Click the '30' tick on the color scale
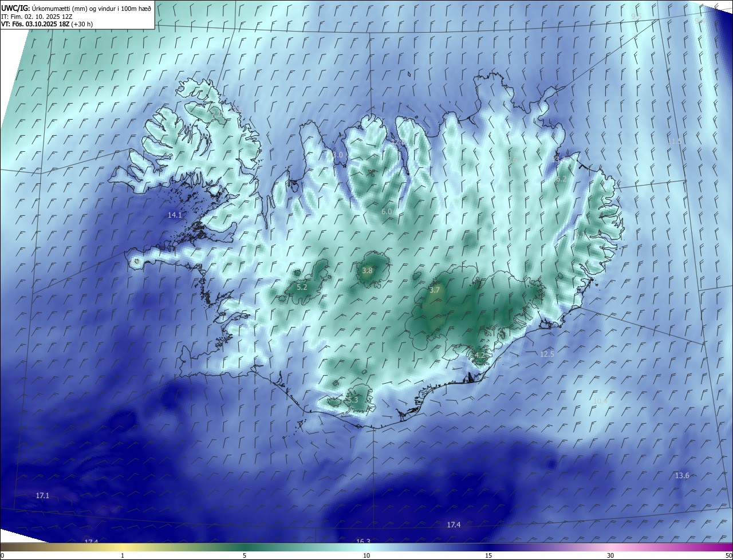Viewport: 733px width, 560px height. (x=610, y=556)
